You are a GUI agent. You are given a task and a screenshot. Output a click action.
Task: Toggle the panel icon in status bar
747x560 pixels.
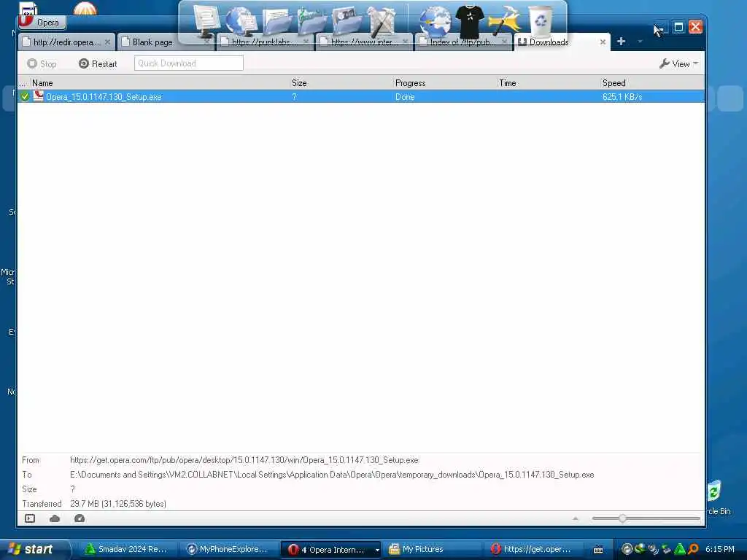pyautogui.click(x=30, y=518)
